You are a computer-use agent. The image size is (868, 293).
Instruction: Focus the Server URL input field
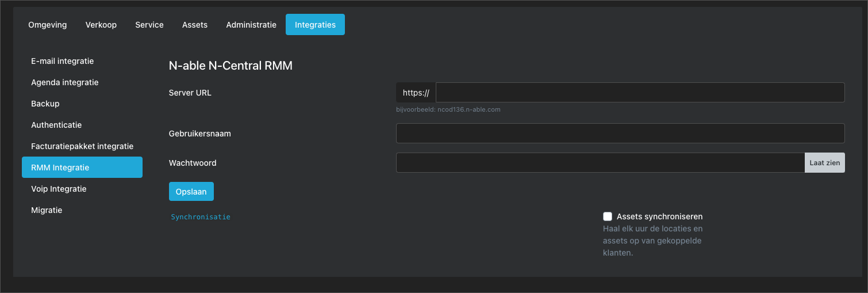[640, 93]
